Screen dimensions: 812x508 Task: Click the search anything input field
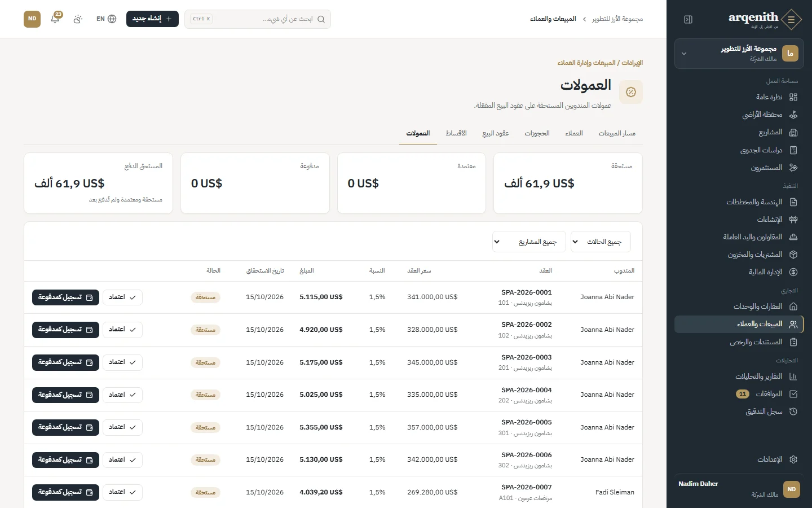point(258,19)
